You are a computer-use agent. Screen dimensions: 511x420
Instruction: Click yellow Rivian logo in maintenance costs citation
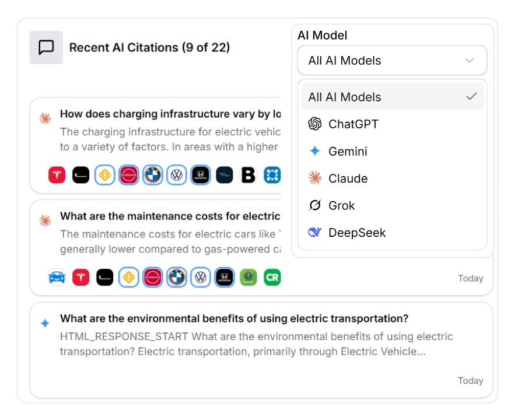[x=128, y=277]
